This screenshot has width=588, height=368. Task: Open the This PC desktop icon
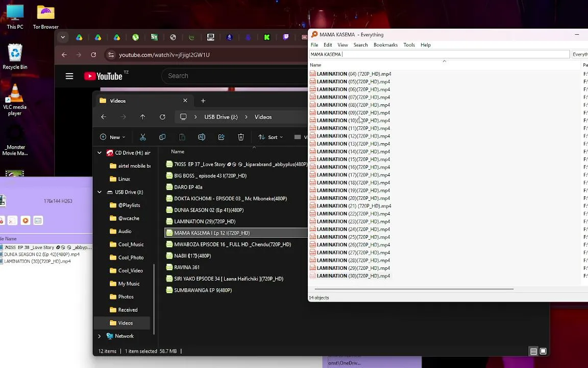pyautogui.click(x=15, y=17)
